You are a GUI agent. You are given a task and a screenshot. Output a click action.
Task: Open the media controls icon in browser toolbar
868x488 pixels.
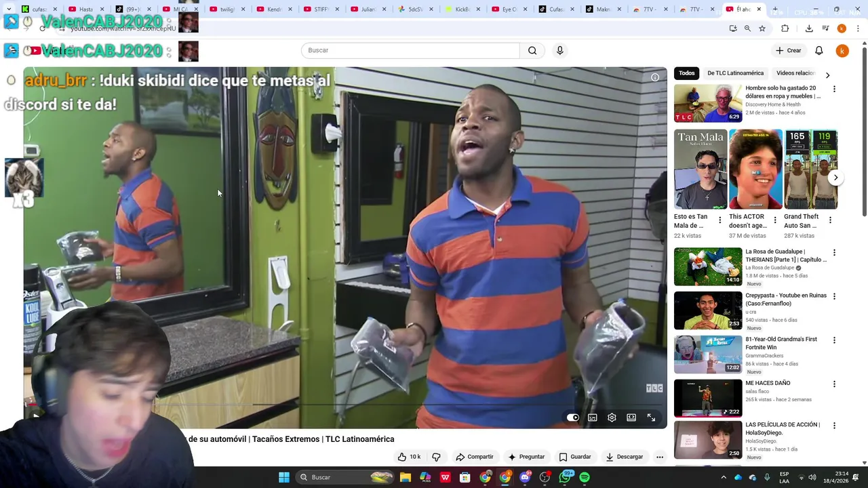click(825, 28)
